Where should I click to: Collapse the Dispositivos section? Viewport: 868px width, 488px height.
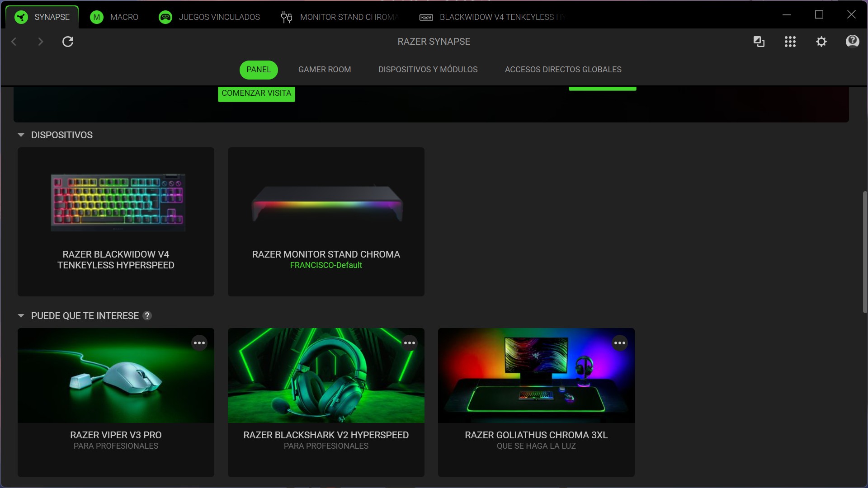[21, 135]
